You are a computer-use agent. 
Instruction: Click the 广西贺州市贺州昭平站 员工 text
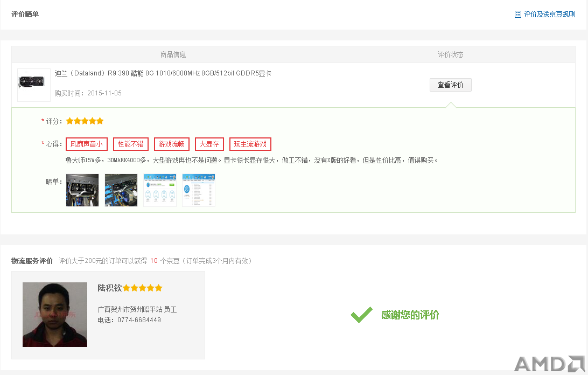(x=137, y=309)
